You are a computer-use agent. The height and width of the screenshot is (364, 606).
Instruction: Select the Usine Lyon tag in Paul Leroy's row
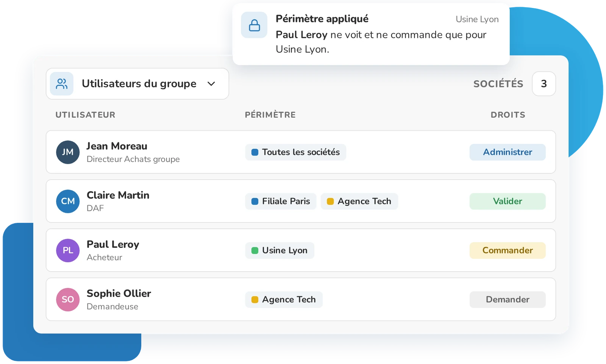pyautogui.click(x=280, y=250)
